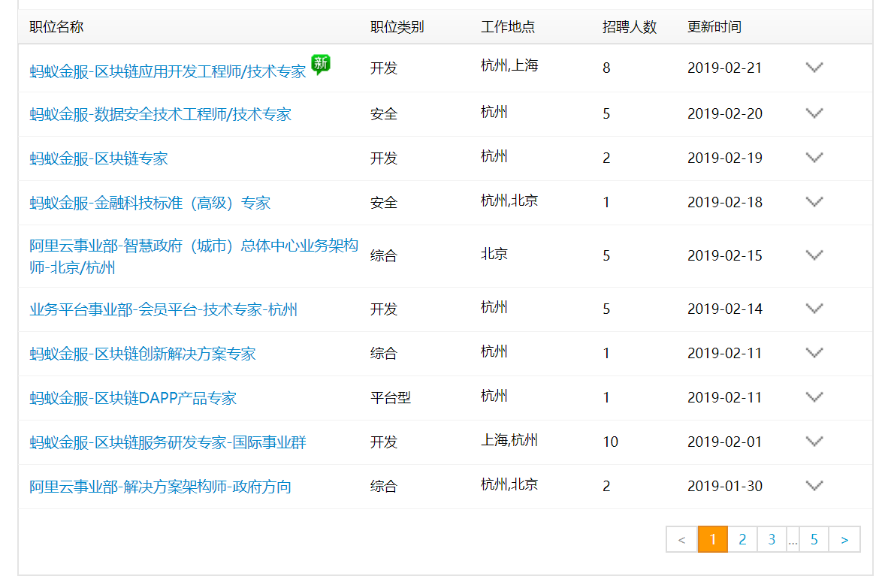Click the previous page arrow
Image resolution: width=888 pixels, height=588 pixels.
point(681,539)
